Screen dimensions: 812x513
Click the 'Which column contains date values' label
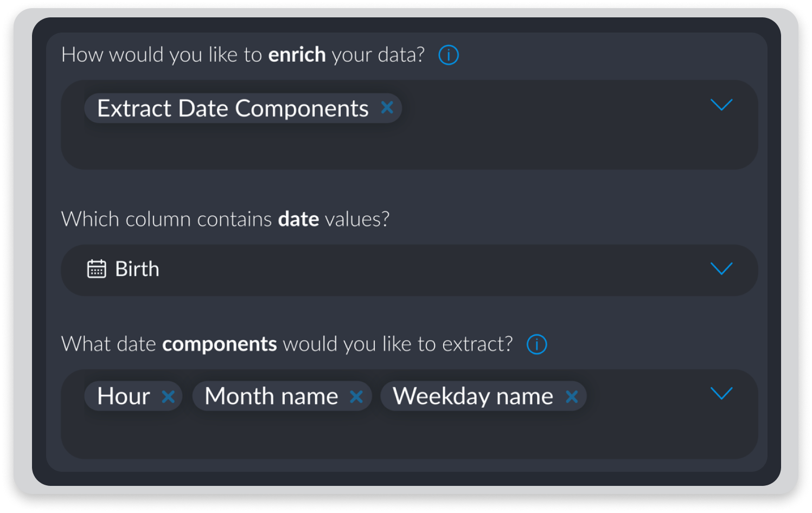[x=226, y=219]
